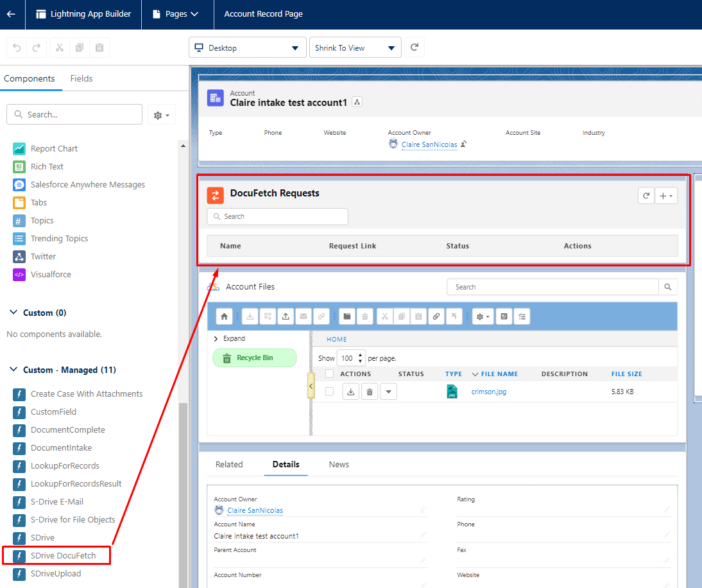Viewport: 702px width, 588px height.
Task: Open the Recycle Bin in Account Files
Action: coord(255,358)
